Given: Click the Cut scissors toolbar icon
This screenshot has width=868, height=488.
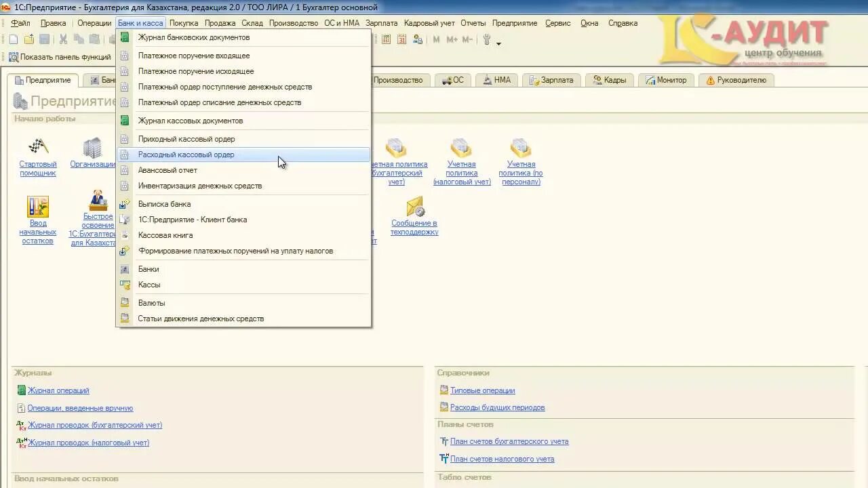Looking at the screenshot, I should pyautogui.click(x=64, y=40).
